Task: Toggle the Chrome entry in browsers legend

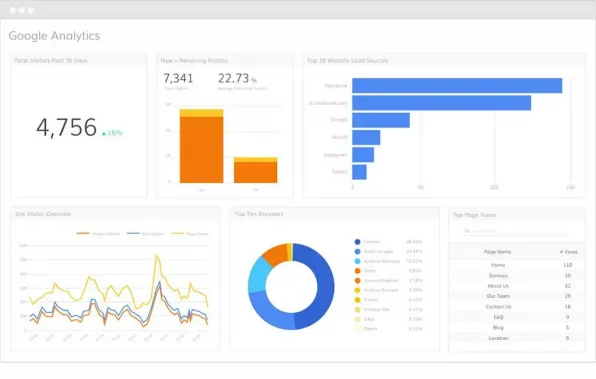Action: point(388,242)
